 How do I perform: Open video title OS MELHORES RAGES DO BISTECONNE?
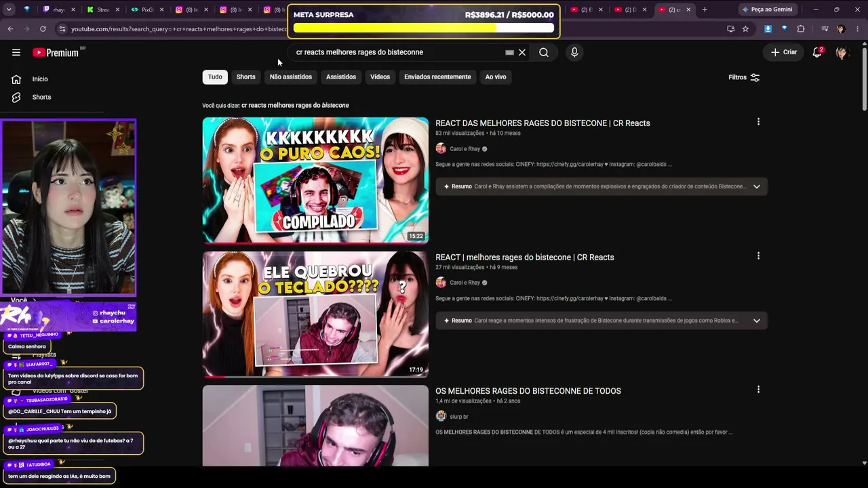(x=528, y=391)
